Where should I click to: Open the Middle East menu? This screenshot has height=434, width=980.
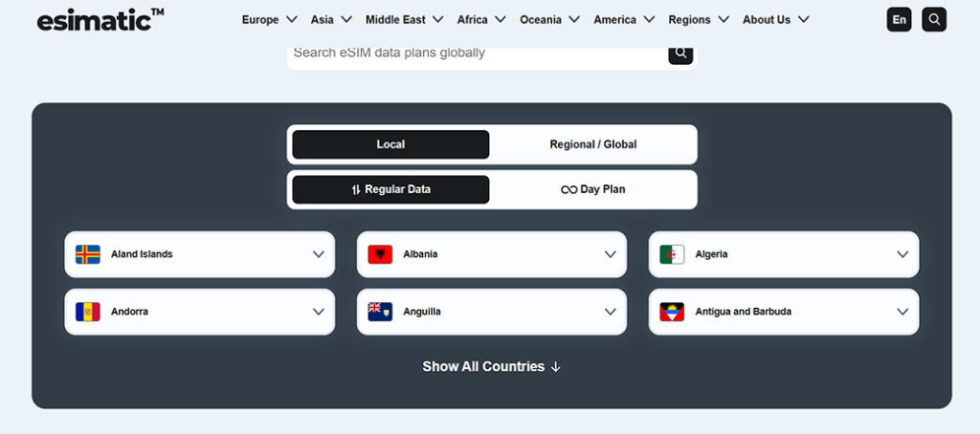404,19
